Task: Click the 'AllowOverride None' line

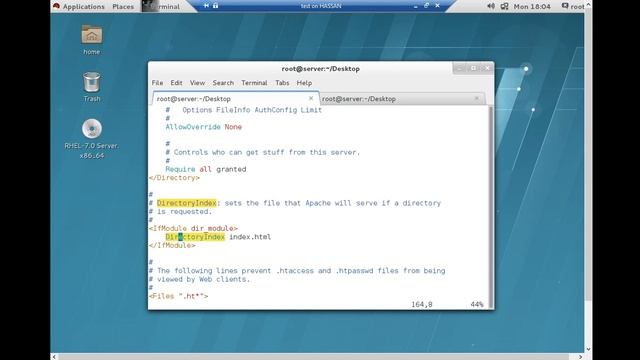Action: pos(203,127)
